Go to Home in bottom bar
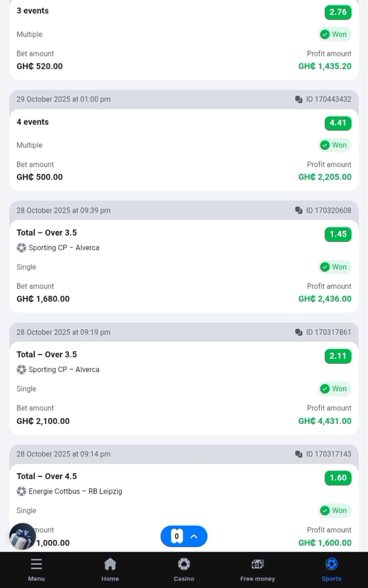The image size is (368, 588). pyautogui.click(x=110, y=569)
